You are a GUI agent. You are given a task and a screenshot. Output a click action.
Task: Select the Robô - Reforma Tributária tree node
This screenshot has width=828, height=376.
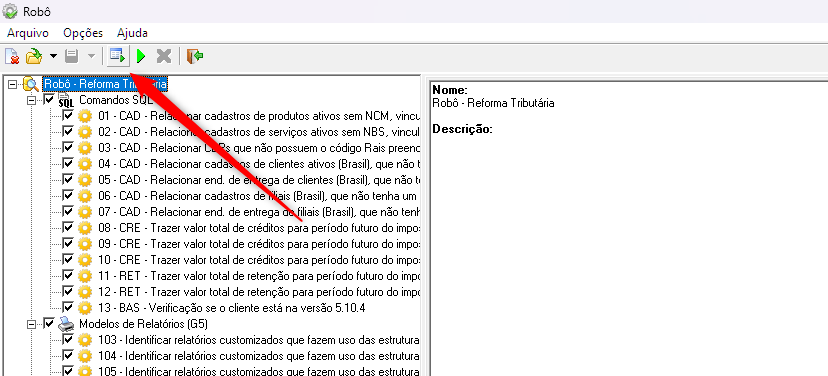[x=105, y=84]
